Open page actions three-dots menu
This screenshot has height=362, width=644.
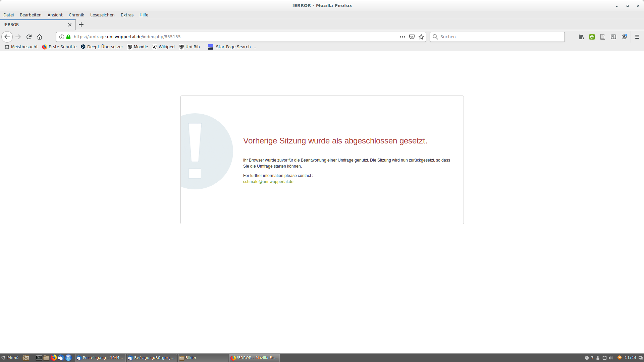pos(402,37)
